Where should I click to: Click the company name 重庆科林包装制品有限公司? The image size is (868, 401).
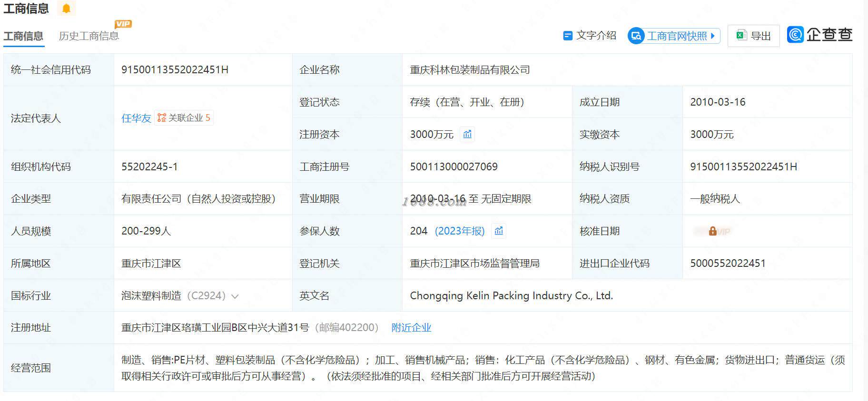pos(470,70)
